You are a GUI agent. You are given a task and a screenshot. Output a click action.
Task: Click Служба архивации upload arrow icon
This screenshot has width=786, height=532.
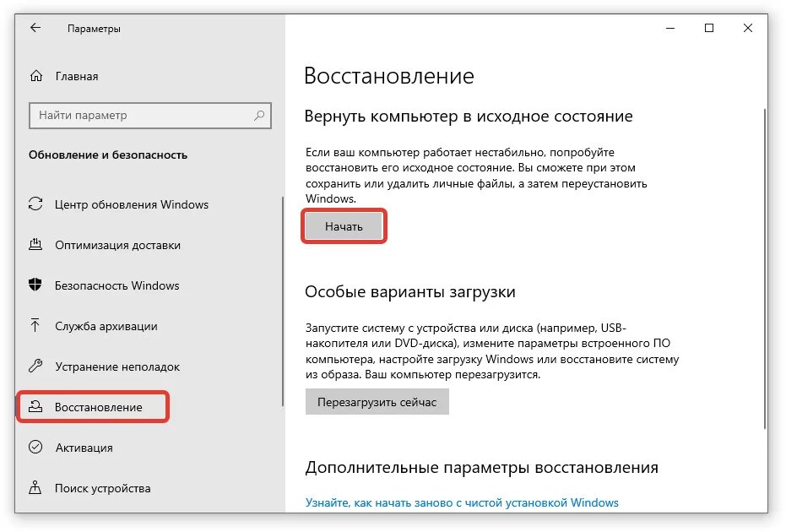click(35, 325)
